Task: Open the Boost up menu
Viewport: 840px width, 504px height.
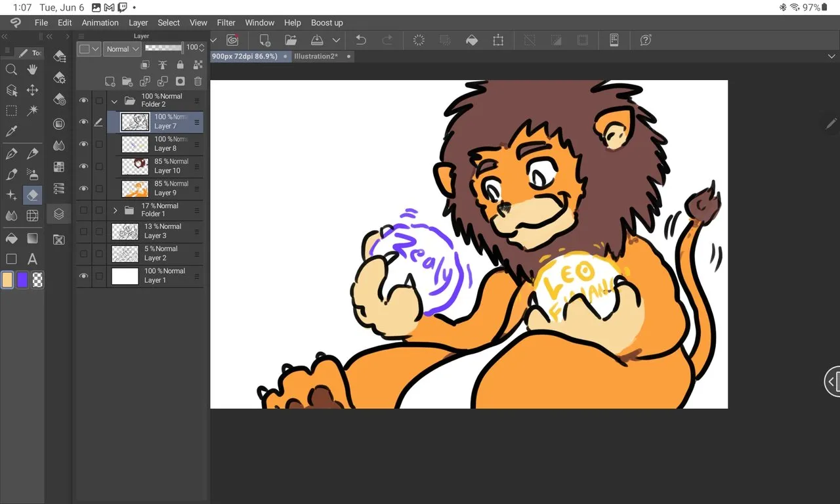Action: [x=327, y=22]
